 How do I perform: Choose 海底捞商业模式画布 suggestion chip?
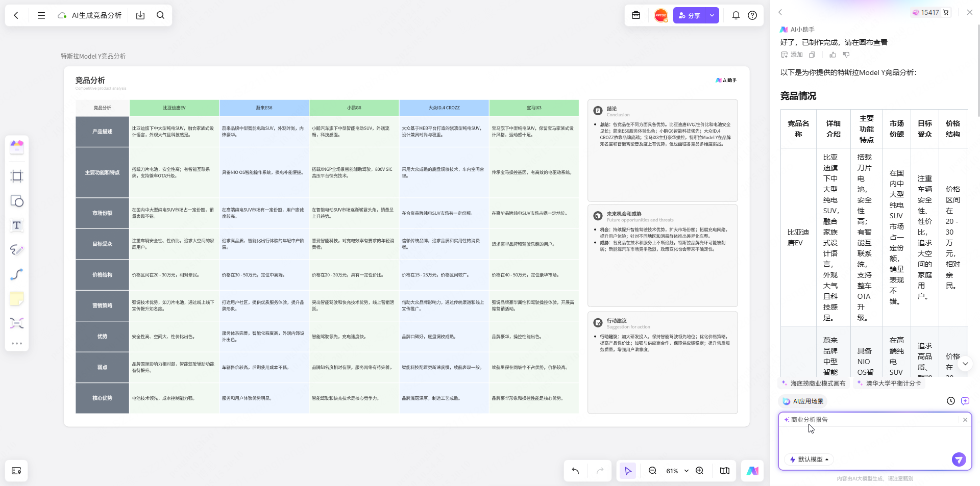click(814, 383)
